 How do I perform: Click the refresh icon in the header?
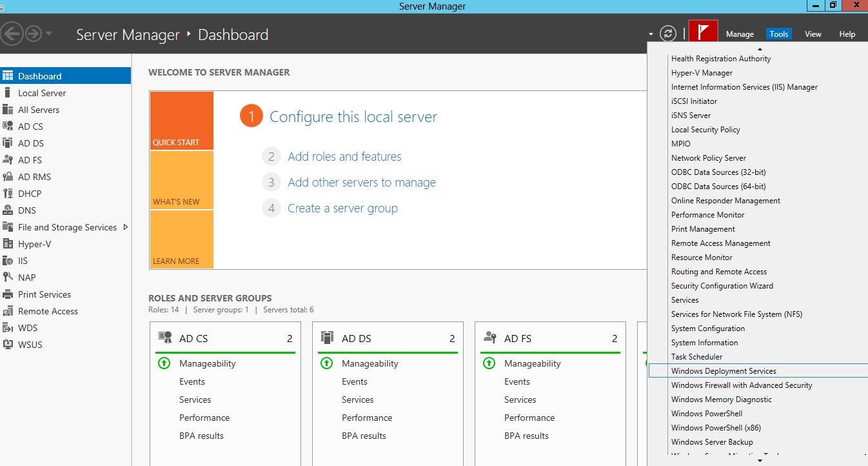pyautogui.click(x=669, y=34)
